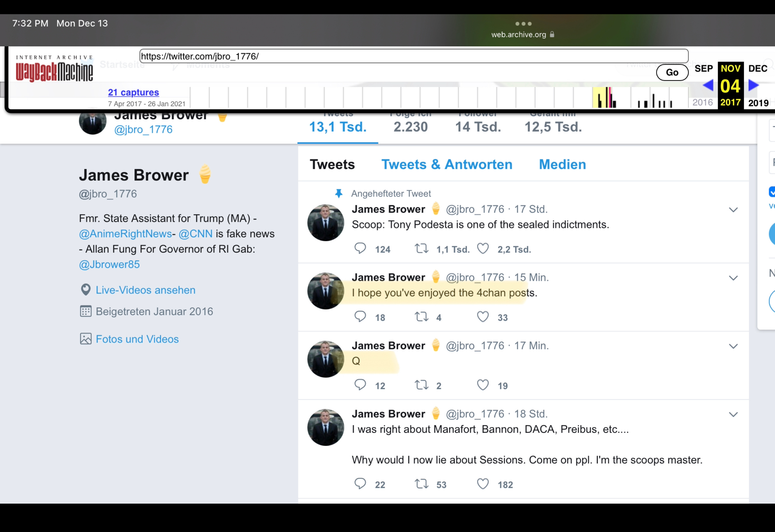Expand the options chevron on the Manafort tweet
Viewport: 775px width, 532px height.
point(733,415)
